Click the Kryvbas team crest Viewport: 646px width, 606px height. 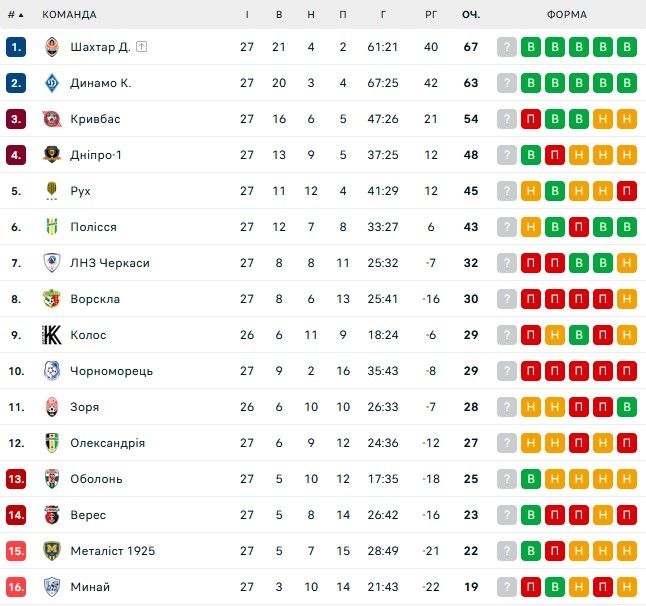pos(52,119)
